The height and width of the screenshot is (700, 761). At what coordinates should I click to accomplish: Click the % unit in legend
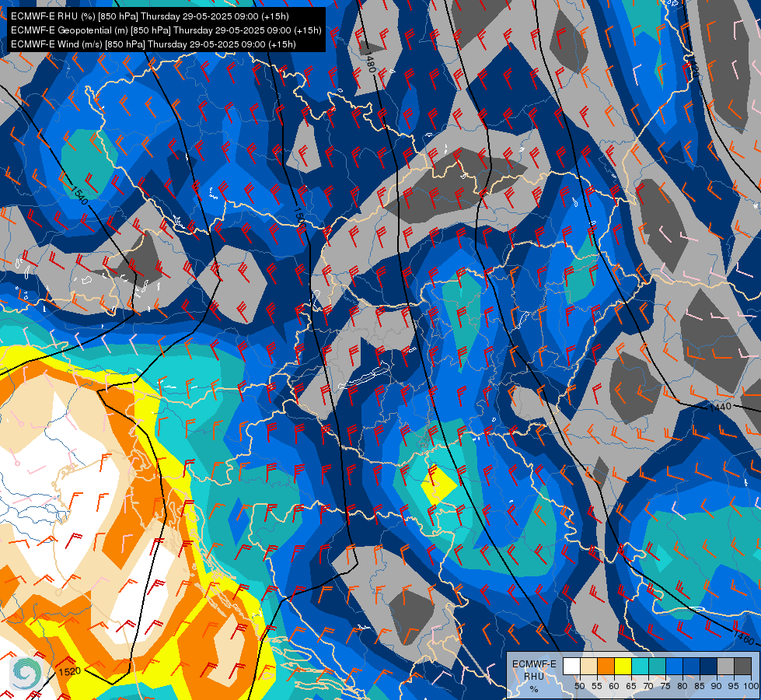[x=534, y=689]
